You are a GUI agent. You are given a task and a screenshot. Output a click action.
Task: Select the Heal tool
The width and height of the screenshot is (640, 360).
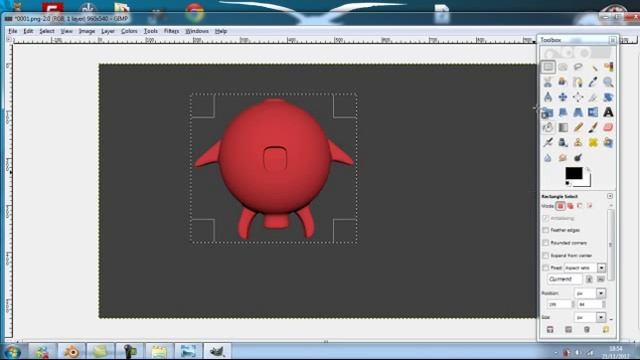click(x=593, y=142)
